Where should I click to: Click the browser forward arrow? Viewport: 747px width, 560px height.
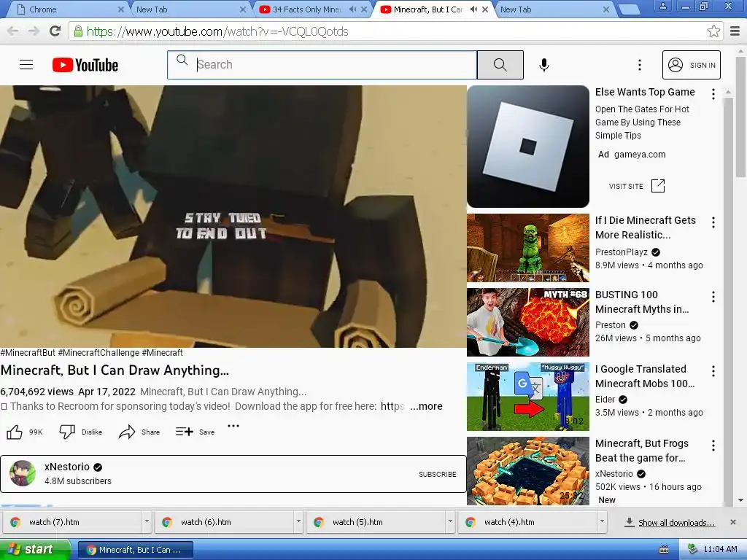point(34,31)
